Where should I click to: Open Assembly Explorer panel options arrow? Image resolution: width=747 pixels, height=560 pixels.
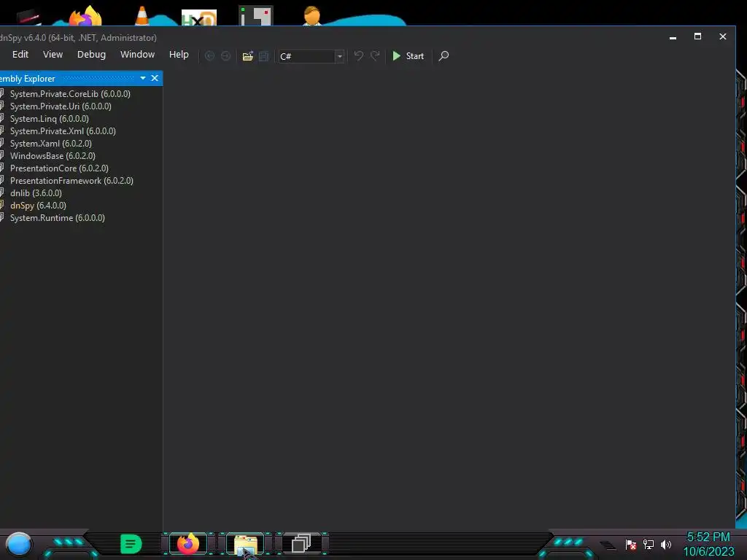click(x=143, y=78)
